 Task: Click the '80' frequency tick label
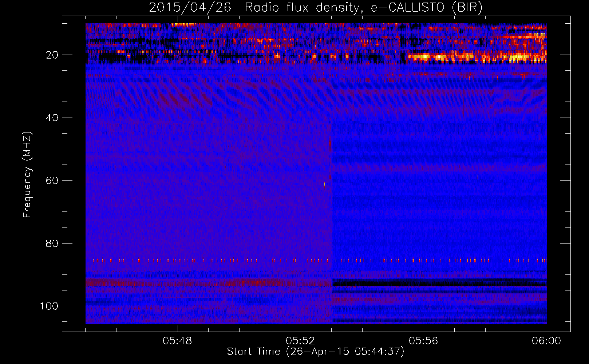(x=52, y=243)
